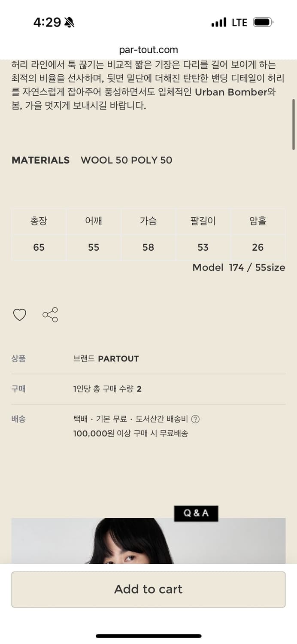Open the PARTOUT brand page
297x644 pixels.
point(118,358)
